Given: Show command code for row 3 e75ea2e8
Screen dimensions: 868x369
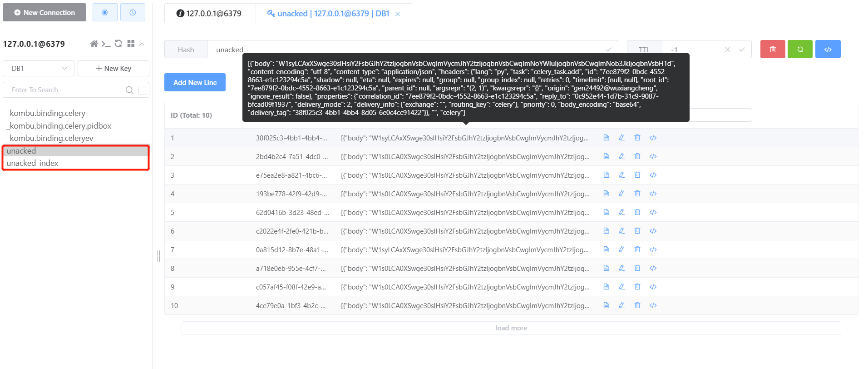Looking at the screenshot, I should pos(653,175).
